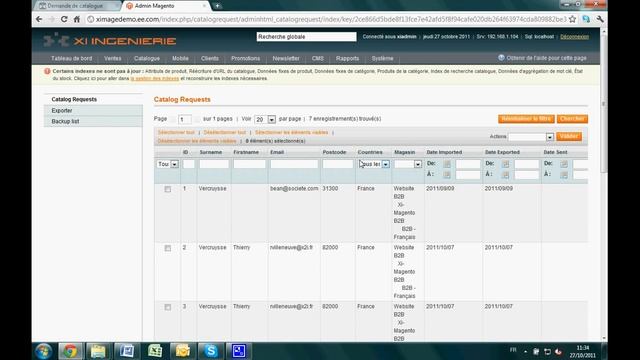Click the red index warning icon
This screenshot has height=360, width=640.
(x=47, y=71)
